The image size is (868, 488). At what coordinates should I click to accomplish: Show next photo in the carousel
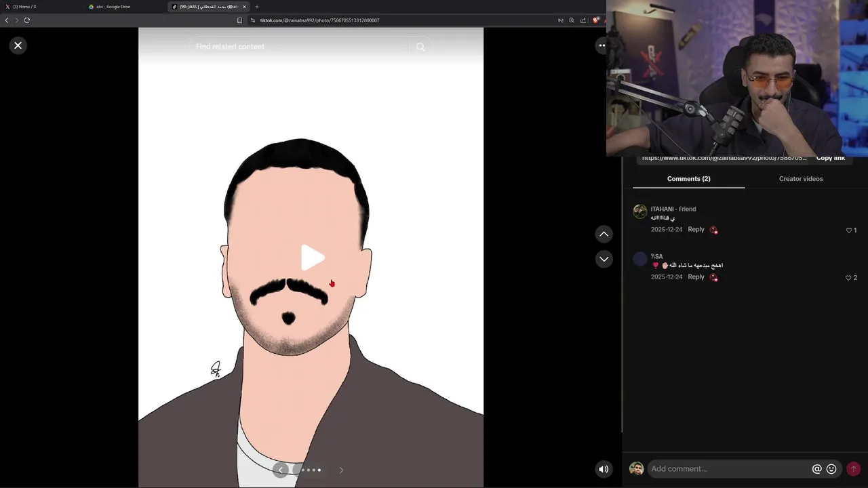coord(341,470)
